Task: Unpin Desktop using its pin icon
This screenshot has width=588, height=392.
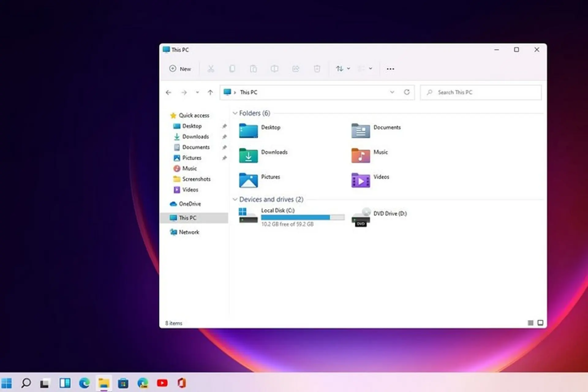Action: pyautogui.click(x=224, y=126)
